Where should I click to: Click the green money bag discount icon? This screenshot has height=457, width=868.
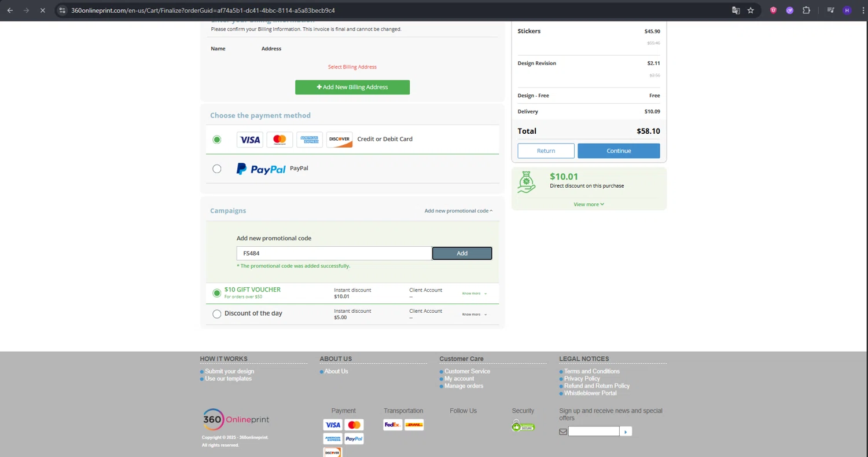(x=526, y=182)
